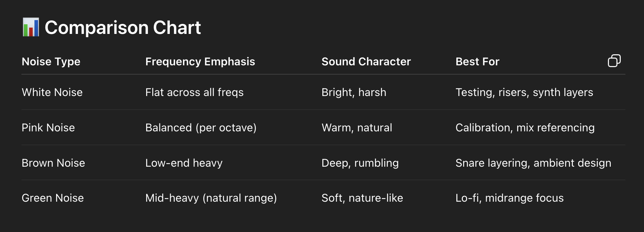Click Lo-fi, midrange focus text
The width and height of the screenshot is (644, 232).
pos(509,198)
